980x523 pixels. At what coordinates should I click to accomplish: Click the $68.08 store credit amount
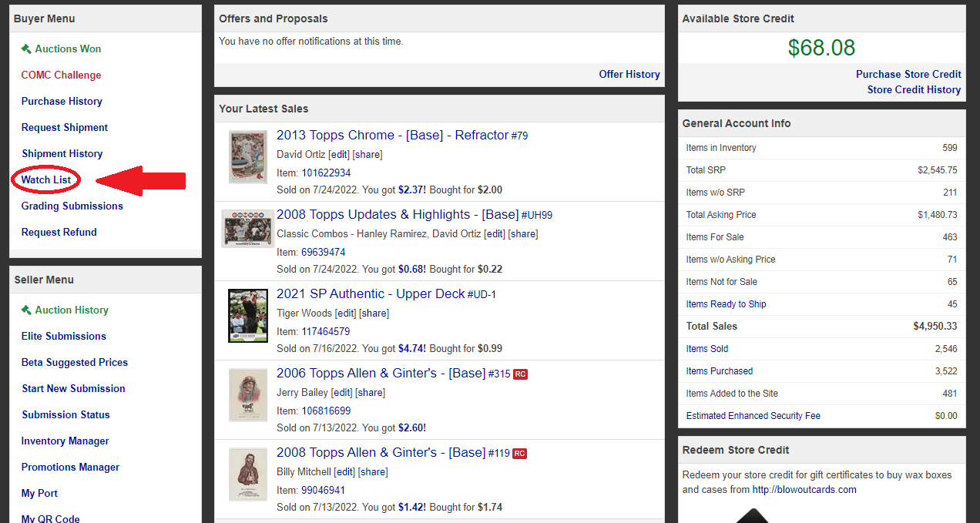(821, 48)
